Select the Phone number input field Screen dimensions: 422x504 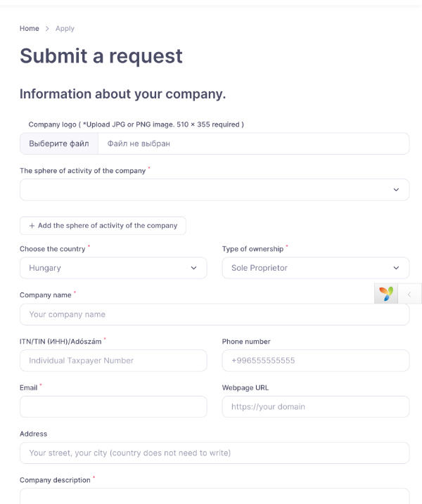tap(316, 361)
